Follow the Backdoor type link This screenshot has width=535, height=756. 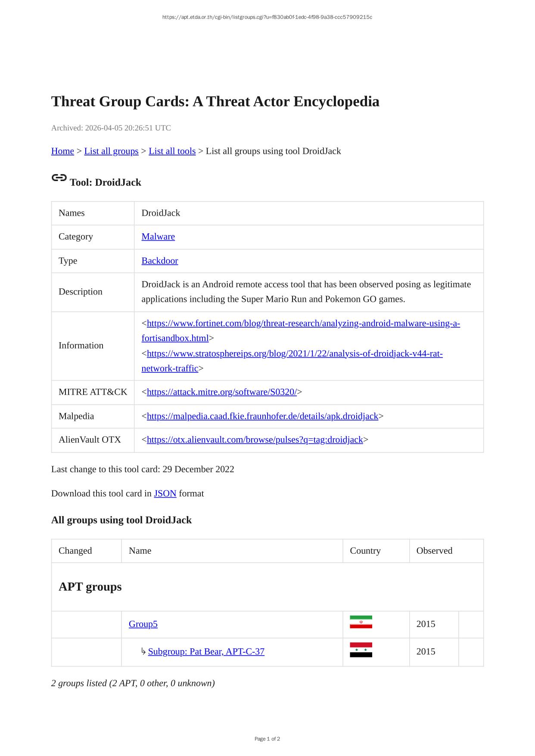[159, 261]
